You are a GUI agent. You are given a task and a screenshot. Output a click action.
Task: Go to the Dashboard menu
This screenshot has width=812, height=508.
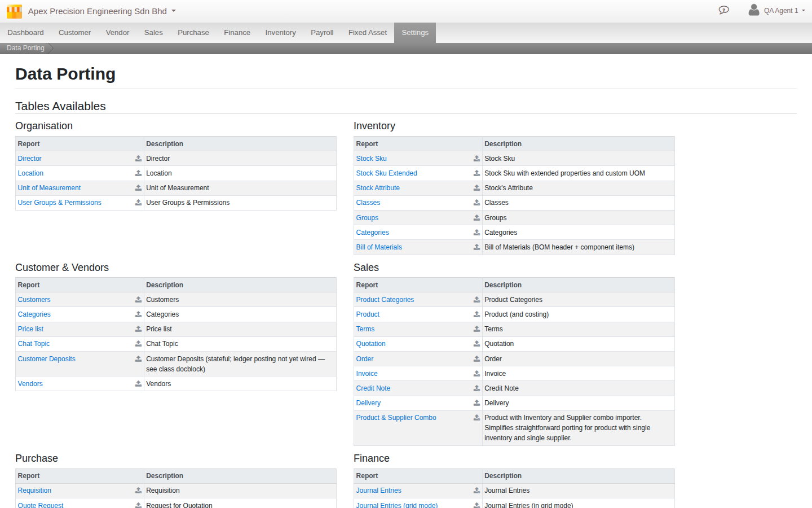click(x=25, y=33)
